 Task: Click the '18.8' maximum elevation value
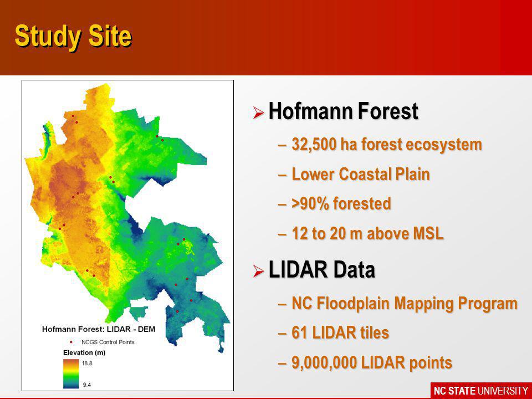87,364
